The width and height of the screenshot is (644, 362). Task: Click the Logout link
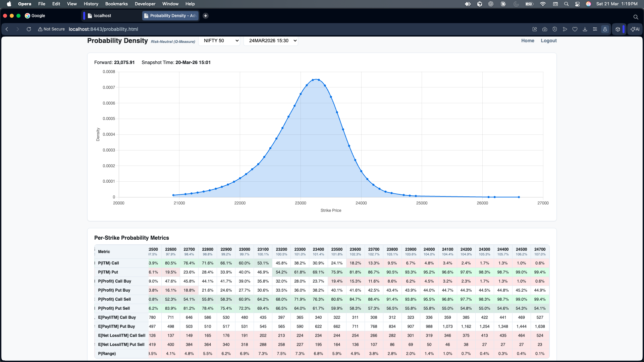tap(548, 41)
